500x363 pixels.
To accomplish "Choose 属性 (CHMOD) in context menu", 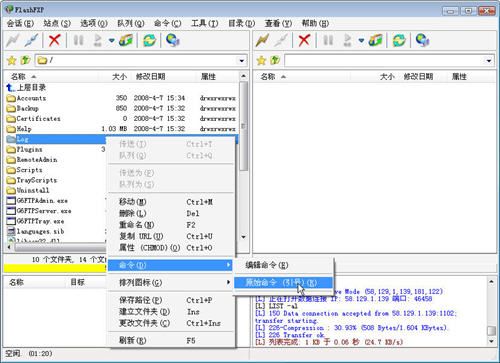I will (x=171, y=248).
